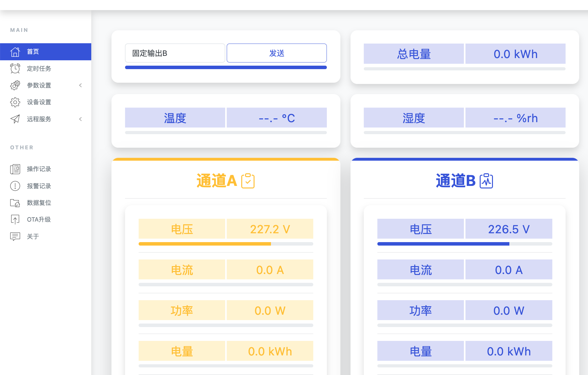Click 通道A 电量 label

(x=182, y=351)
